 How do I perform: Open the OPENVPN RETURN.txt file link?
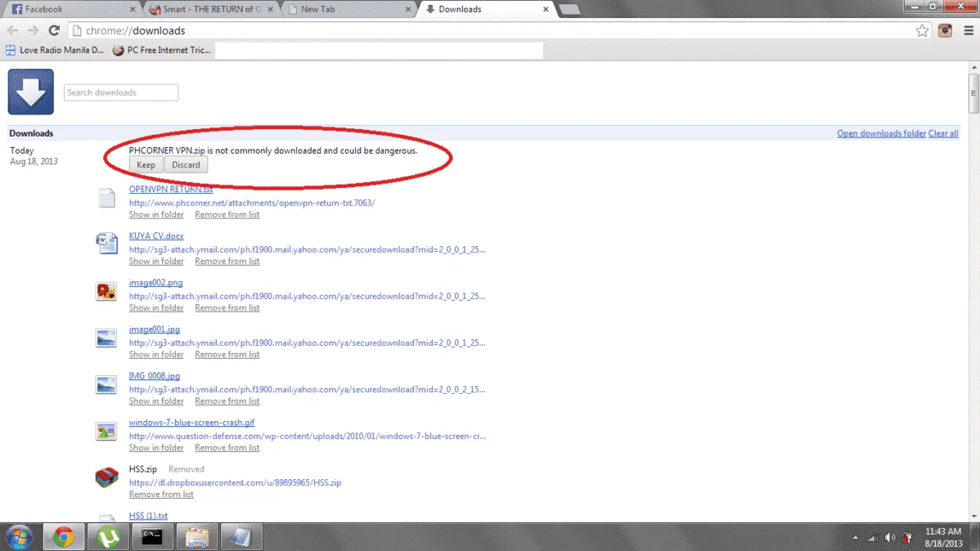[x=171, y=189]
